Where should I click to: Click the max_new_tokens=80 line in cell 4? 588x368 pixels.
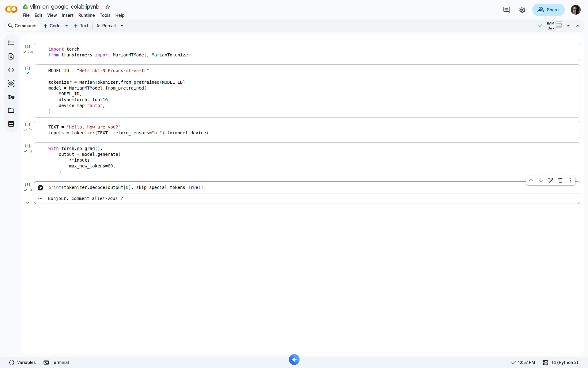pyautogui.click(x=92, y=166)
